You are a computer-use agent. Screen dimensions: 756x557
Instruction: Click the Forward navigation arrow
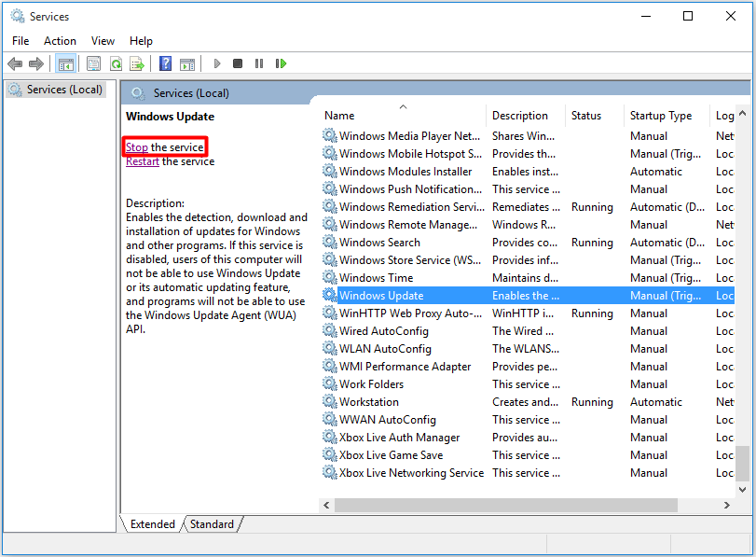35,63
